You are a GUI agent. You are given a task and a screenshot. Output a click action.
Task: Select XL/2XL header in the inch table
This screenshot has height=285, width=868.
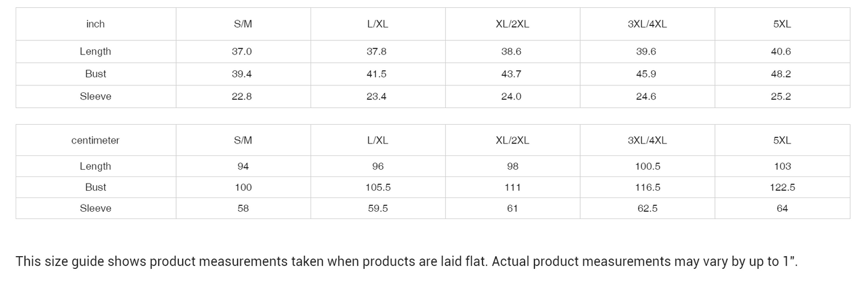coord(512,24)
